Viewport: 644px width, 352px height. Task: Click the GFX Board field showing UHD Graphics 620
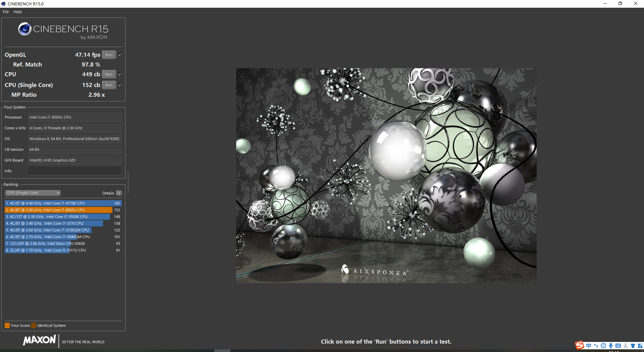pos(74,160)
